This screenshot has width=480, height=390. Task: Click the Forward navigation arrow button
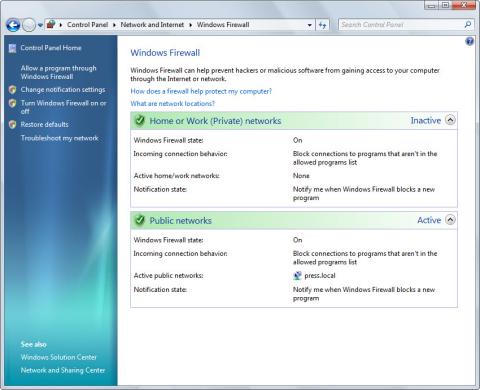(29, 25)
